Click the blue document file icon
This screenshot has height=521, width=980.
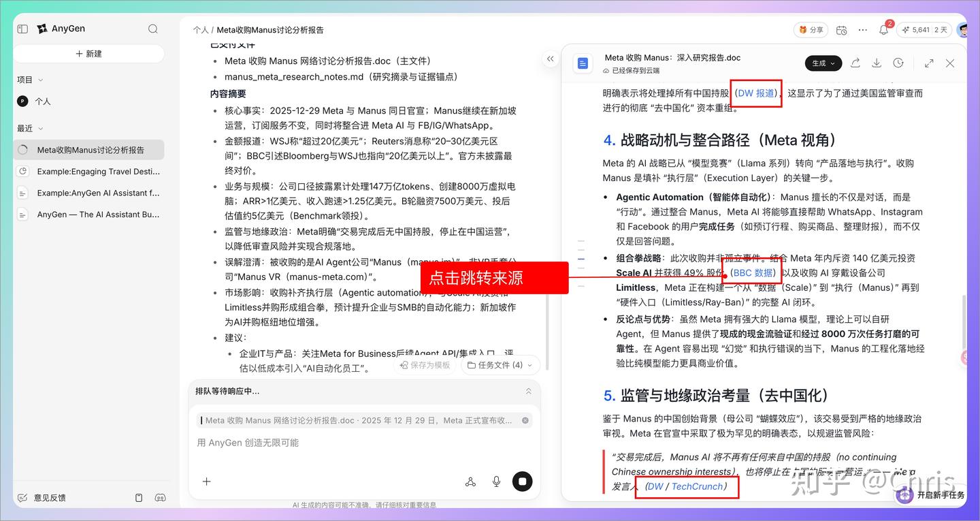(x=583, y=63)
